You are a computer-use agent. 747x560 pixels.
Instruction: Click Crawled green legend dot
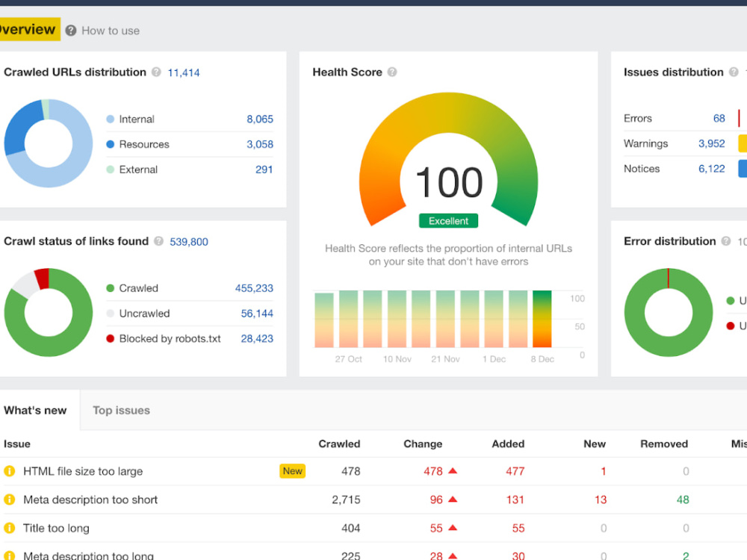pos(110,288)
